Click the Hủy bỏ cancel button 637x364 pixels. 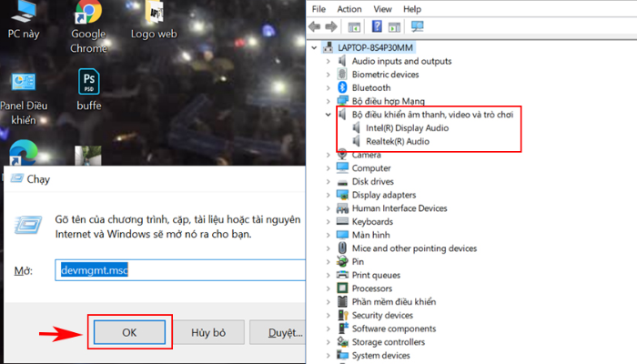tap(207, 332)
